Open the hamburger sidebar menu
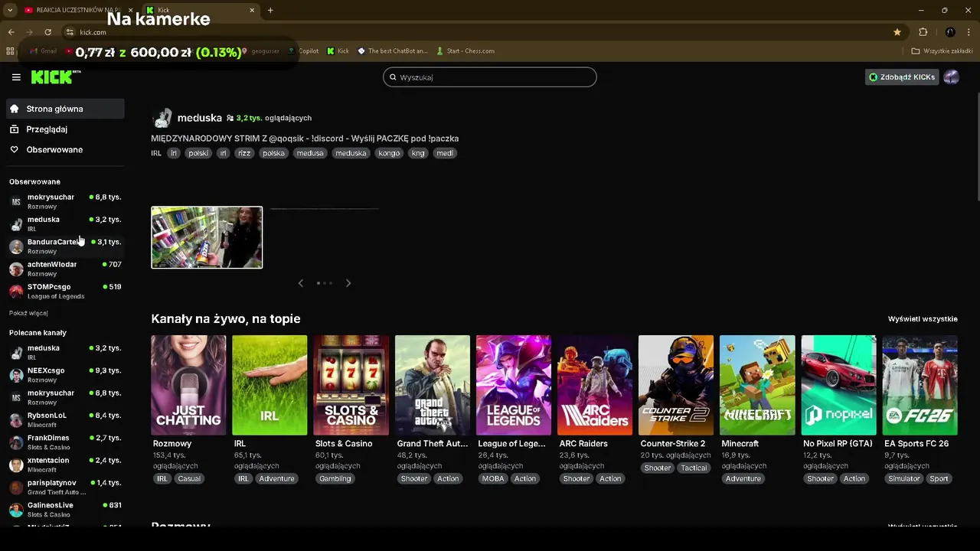The width and height of the screenshot is (980, 551). point(16,77)
